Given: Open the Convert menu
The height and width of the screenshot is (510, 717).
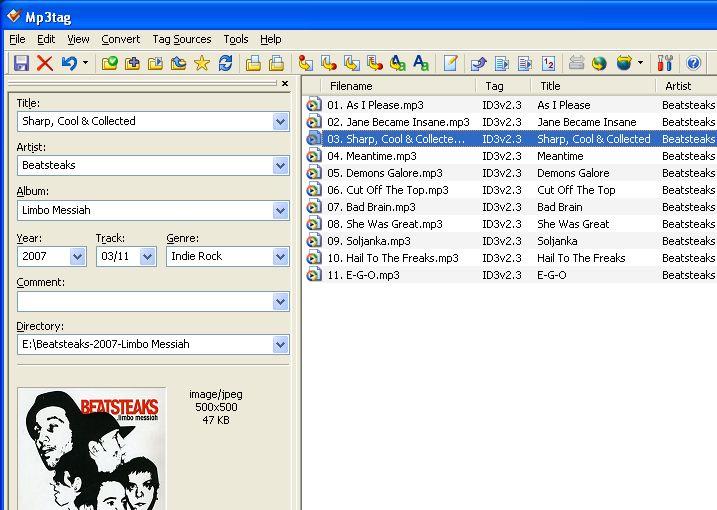Looking at the screenshot, I should click(121, 39).
